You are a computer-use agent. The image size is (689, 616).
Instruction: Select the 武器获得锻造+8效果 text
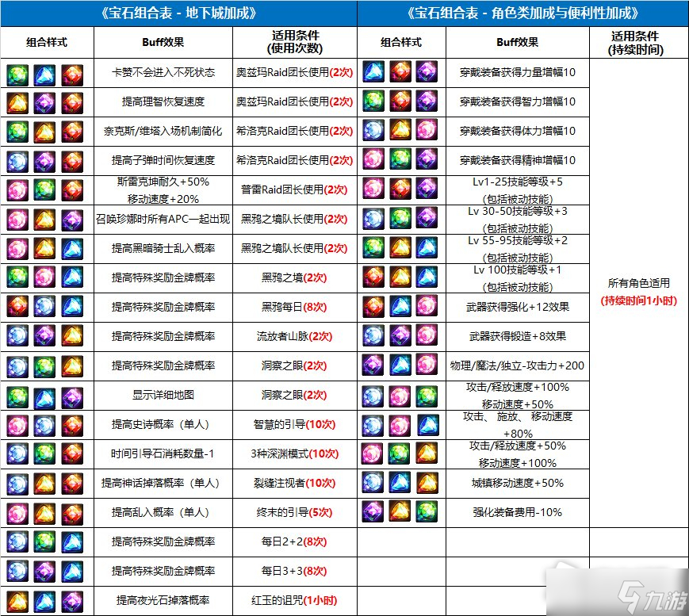tap(518, 337)
